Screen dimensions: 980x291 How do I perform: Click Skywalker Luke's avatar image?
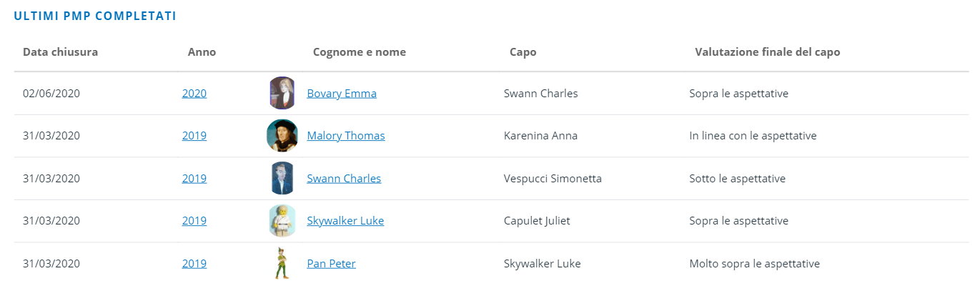(282, 221)
